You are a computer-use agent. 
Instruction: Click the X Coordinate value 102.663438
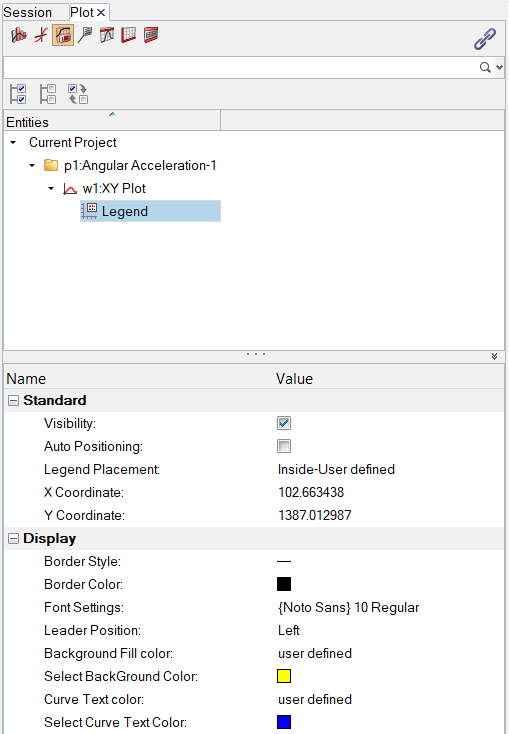point(311,492)
